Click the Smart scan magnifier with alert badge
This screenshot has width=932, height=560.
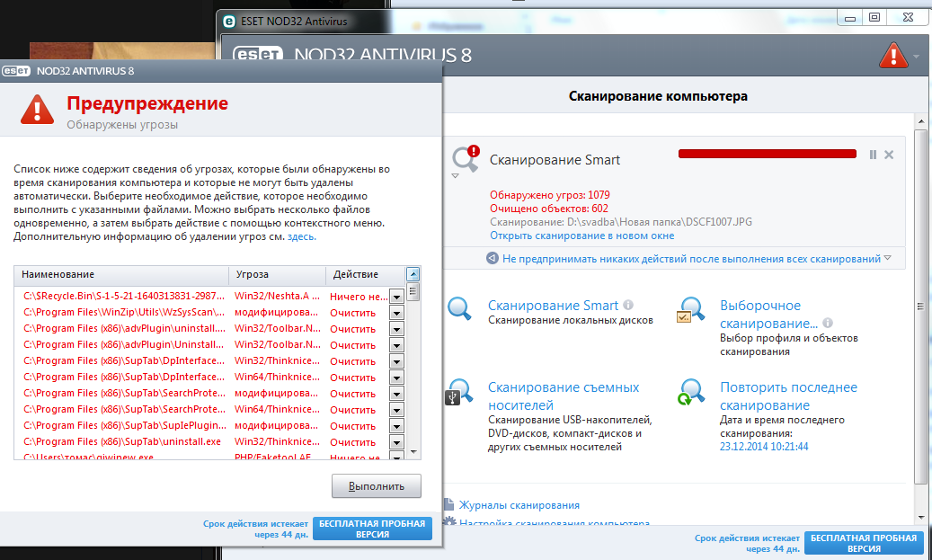[466, 159]
